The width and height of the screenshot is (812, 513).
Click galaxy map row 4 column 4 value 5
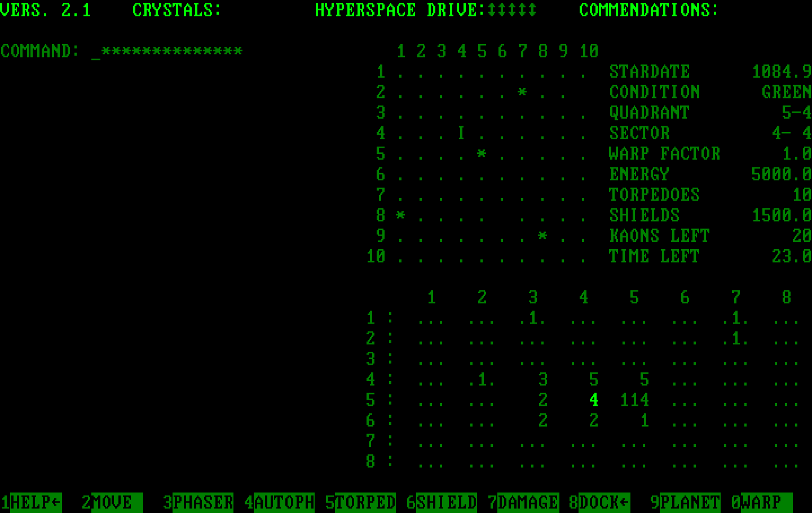(x=593, y=379)
